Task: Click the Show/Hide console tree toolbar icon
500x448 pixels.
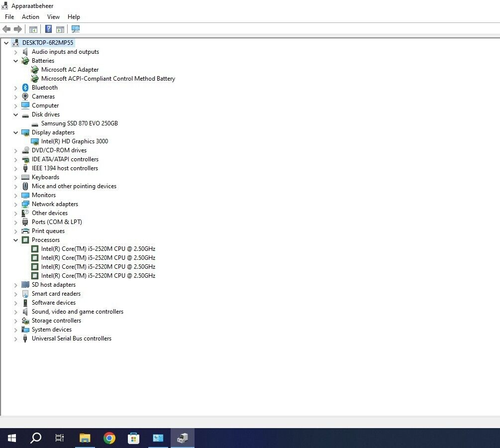Action: click(33, 29)
